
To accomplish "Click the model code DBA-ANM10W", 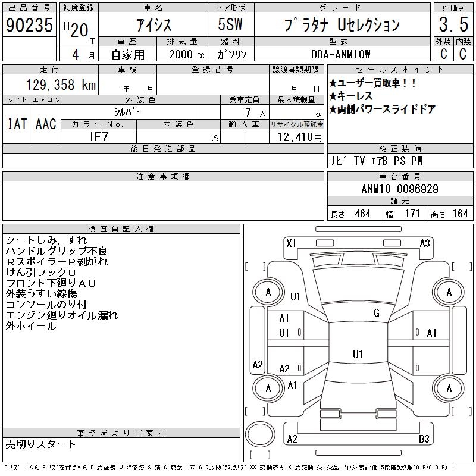I will pyautogui.click(x=340, y=54).
